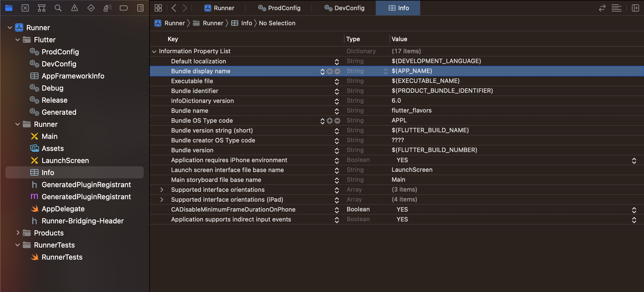The image size is (644, 292).
Task: Open value picker for Application requires iPhone environment
Action: tap(634, 161)
